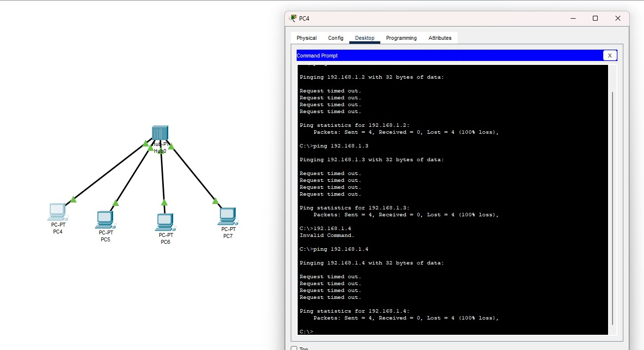Screen dimensions: 644x350
Task: Open the Attributes tab
Action: point(440,38)
